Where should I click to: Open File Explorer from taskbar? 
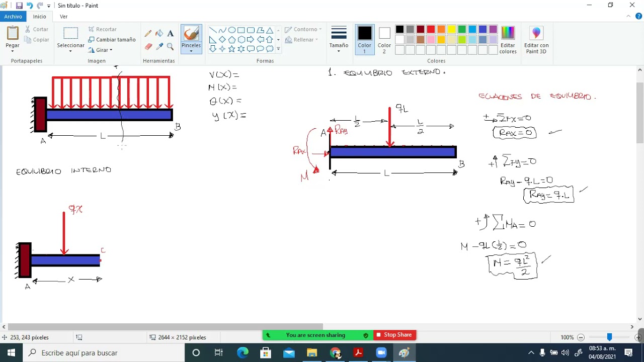[x=312, y=353]
